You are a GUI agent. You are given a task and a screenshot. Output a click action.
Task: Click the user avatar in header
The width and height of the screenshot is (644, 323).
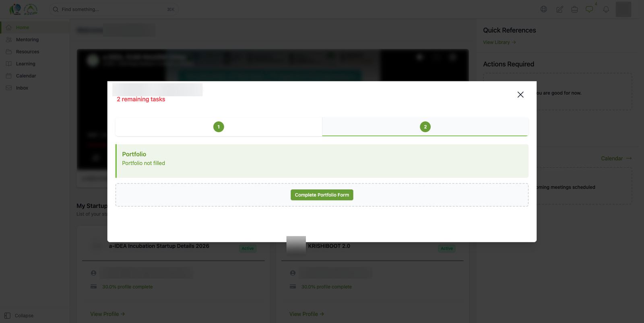coord(623,9)
